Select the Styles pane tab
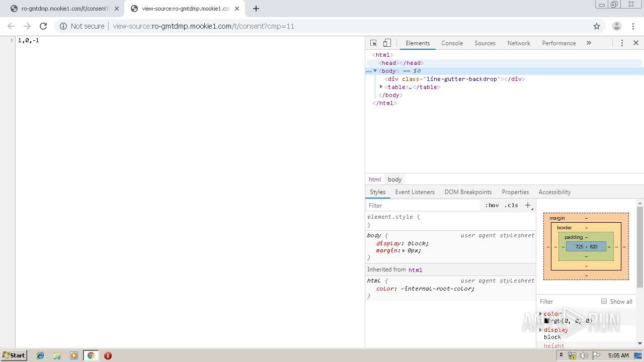 [377, 192]
